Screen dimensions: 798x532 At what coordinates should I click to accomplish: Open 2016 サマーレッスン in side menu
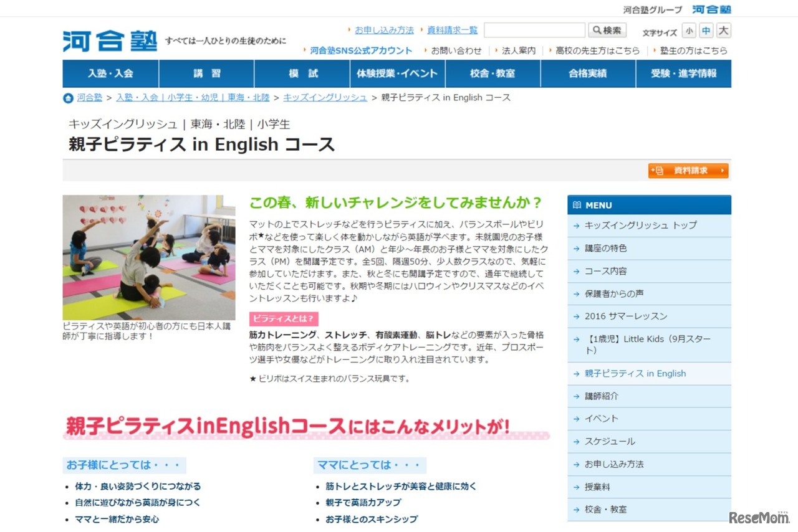pos(649,316)
